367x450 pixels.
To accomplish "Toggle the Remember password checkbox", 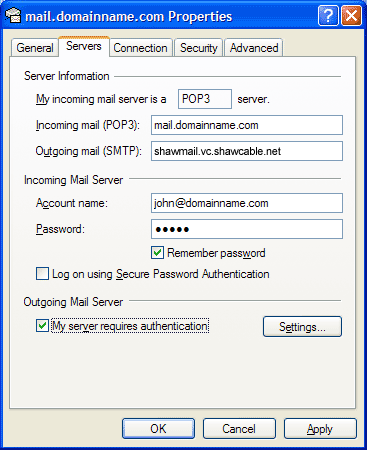I will [x=157, y=253].
